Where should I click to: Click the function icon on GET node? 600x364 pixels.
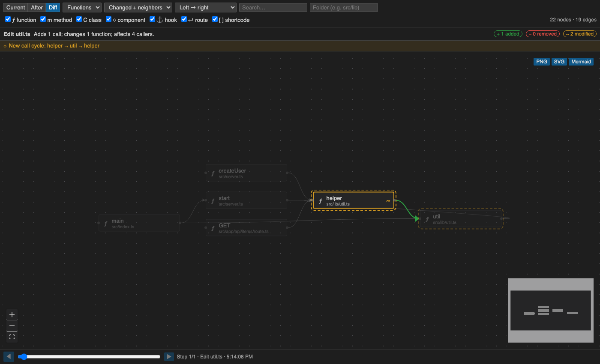point(213,228)
